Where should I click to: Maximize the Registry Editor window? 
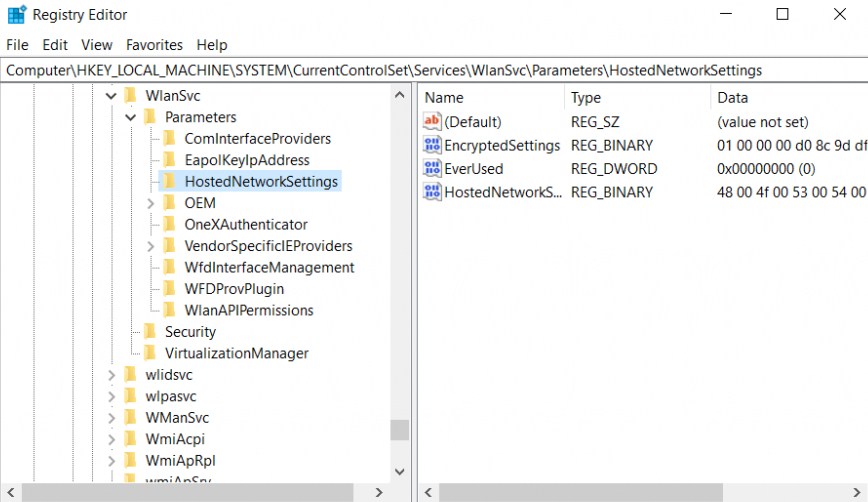pyautogui.click(x=782, y=14)
